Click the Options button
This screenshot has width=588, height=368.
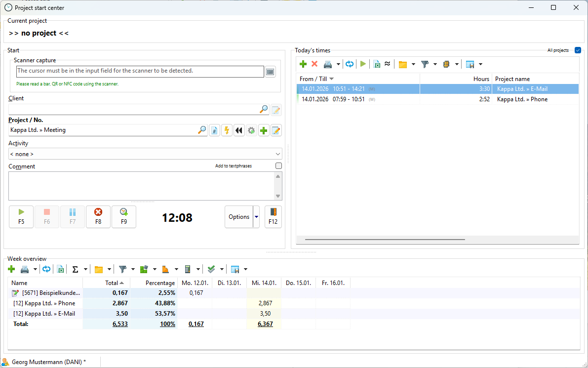coord(239,217)
